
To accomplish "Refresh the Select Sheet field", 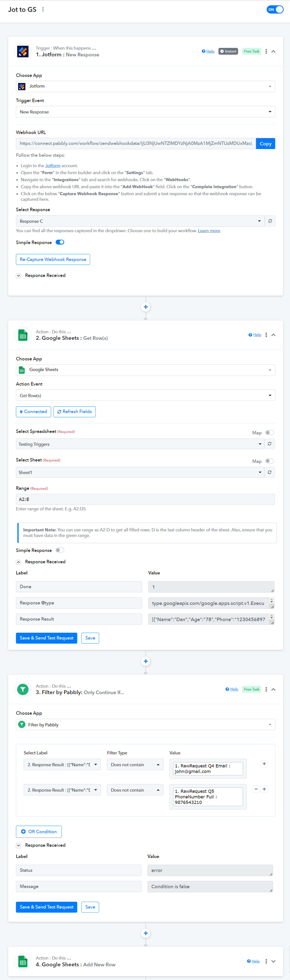I will [x=269, y=472].
